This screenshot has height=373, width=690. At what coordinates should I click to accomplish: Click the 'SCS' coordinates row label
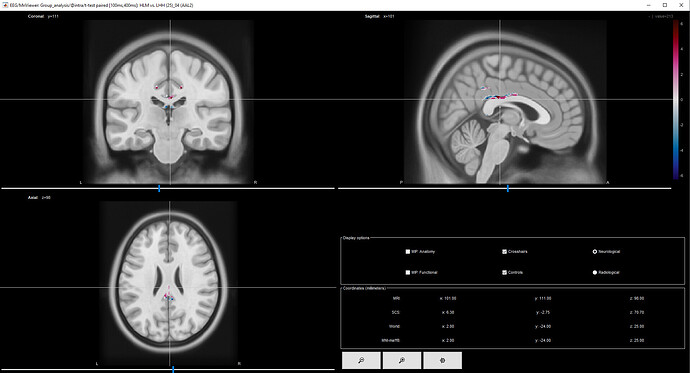(x=396, y=312)
